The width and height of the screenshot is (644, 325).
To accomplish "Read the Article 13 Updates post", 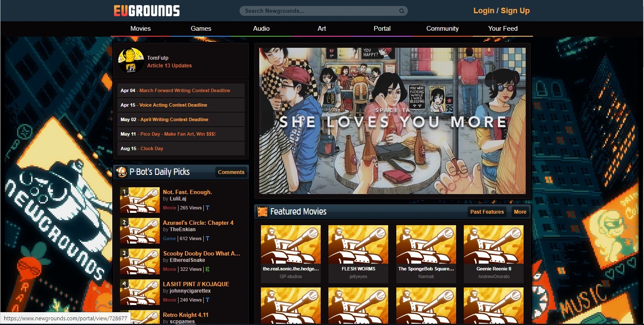I will click(170, 66).
